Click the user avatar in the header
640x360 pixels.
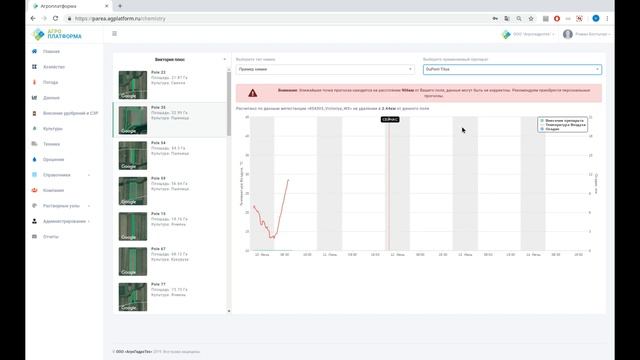[x=568, y=34]
